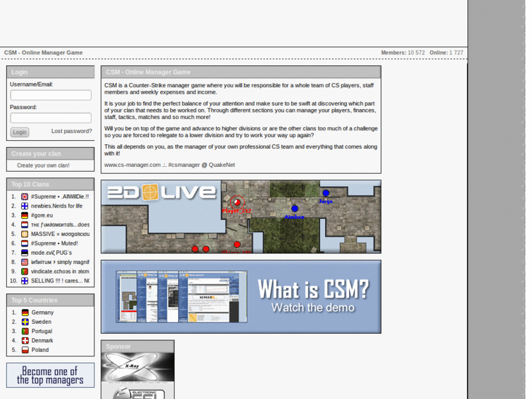This screenshot has width=532, height=399.
Task: Click the Germany flag icon in Top 5 Countries
Action: 25,313
